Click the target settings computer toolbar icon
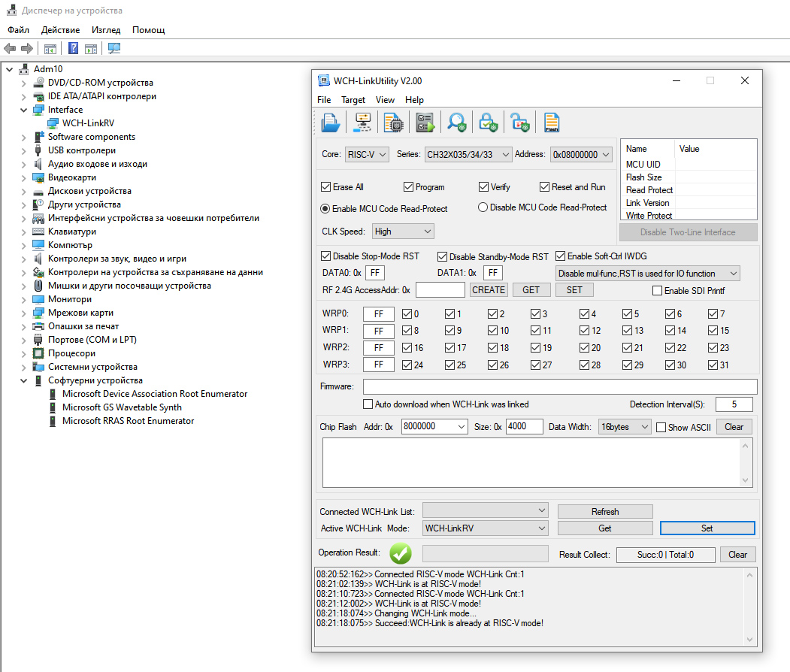Image resolution: width=790 pixels, height=672 pixels. [362, 123]
